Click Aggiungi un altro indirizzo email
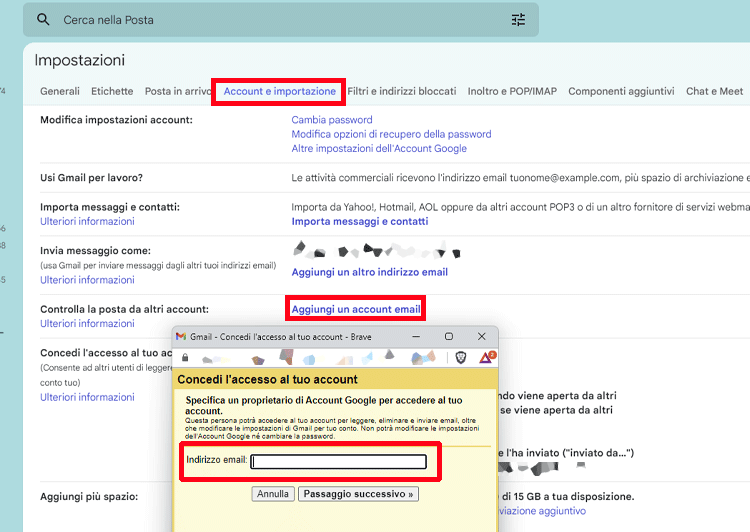 point(370,272)
